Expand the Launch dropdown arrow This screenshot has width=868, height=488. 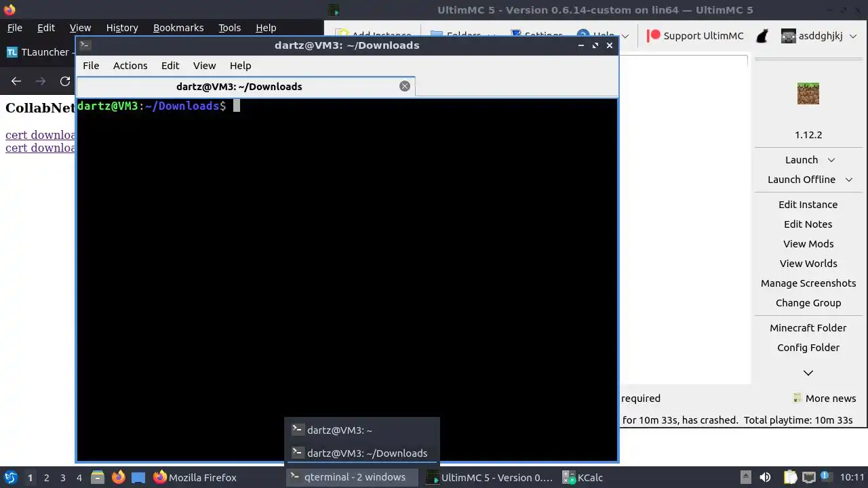[831, 160]
